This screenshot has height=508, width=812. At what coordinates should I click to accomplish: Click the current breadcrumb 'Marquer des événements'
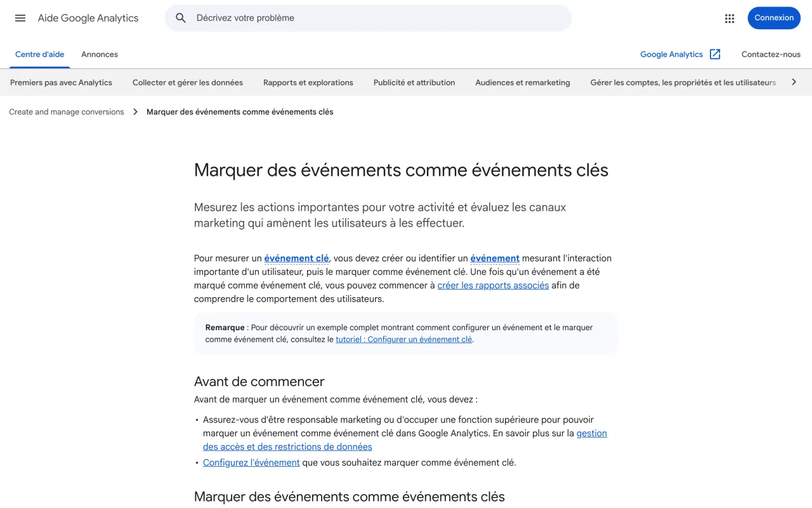[240, 112]
